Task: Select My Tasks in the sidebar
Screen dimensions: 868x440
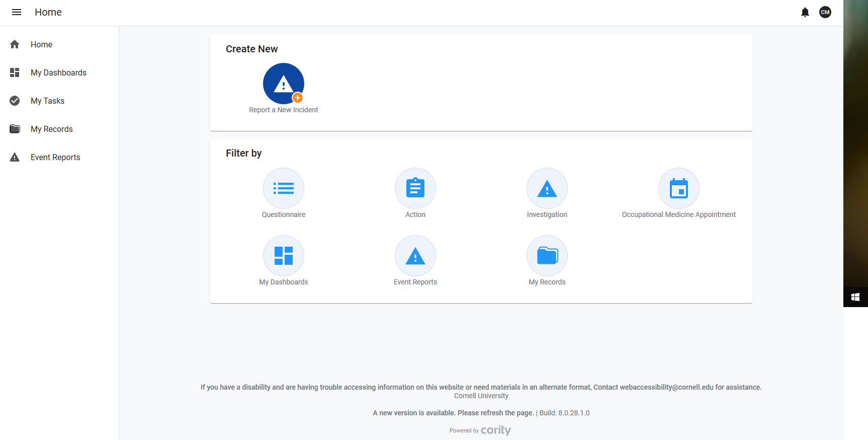Action: pyautogui.click(x=47, y=101)
